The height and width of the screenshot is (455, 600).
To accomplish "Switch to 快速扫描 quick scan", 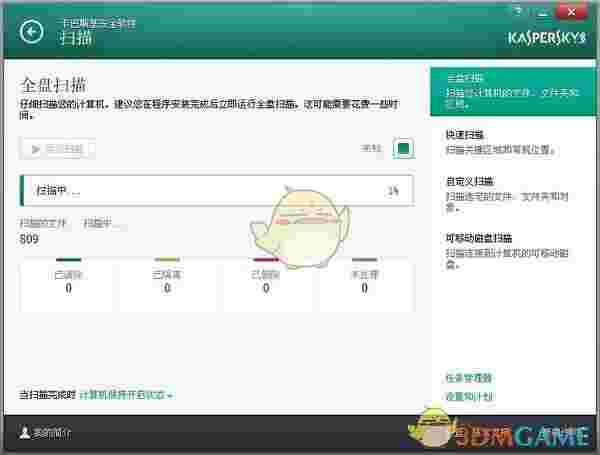I will (x=465, y=134).
